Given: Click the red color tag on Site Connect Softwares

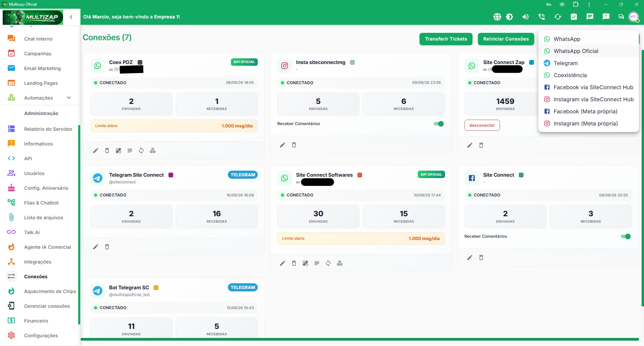Looking at the screenshot, I should pyautogui.click(x=360, y=175).
